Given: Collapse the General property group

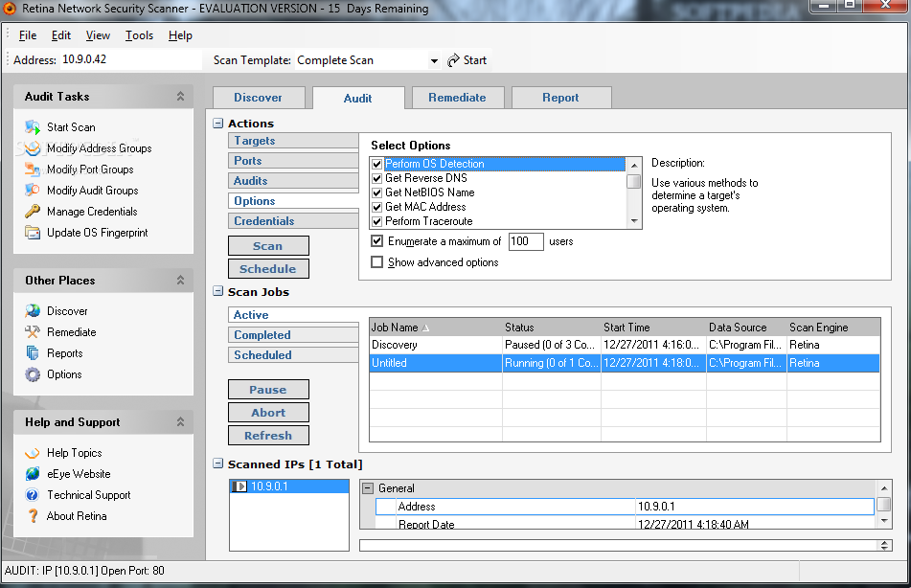Looking at the screenshot, I should (367, 488).
